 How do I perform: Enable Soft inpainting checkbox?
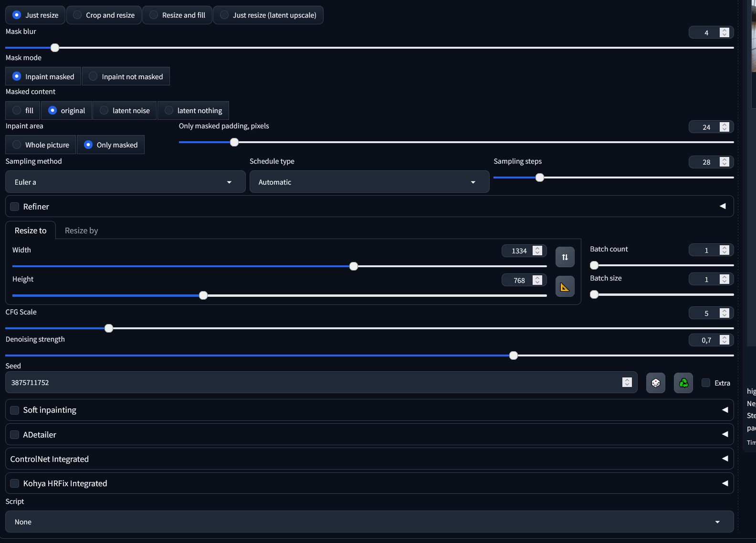(15, 410)
